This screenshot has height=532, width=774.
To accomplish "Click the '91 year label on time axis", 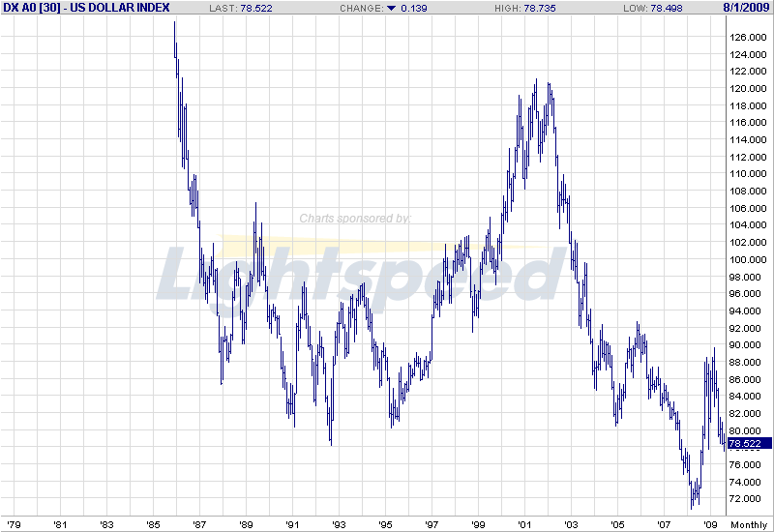I will pos(292,524).
